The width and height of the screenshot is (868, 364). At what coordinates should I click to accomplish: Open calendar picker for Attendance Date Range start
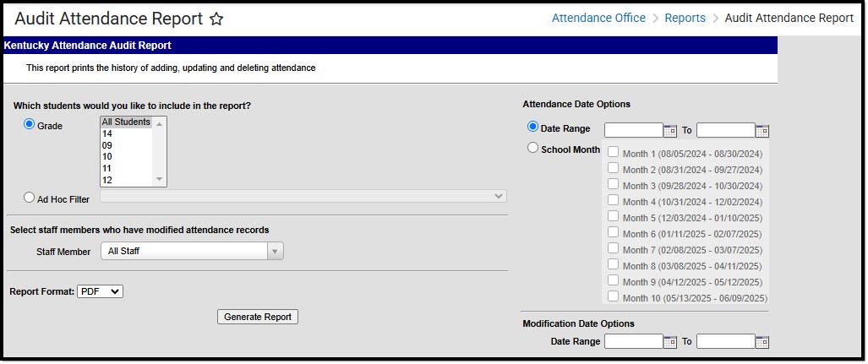670,131
